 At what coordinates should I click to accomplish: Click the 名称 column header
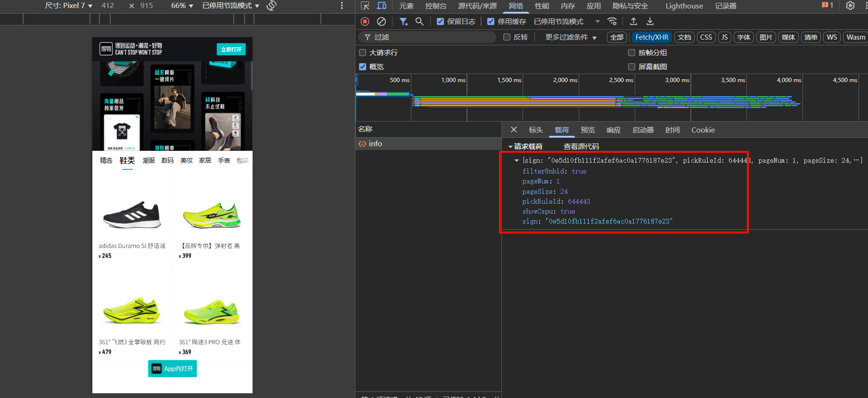coord(365,129)
